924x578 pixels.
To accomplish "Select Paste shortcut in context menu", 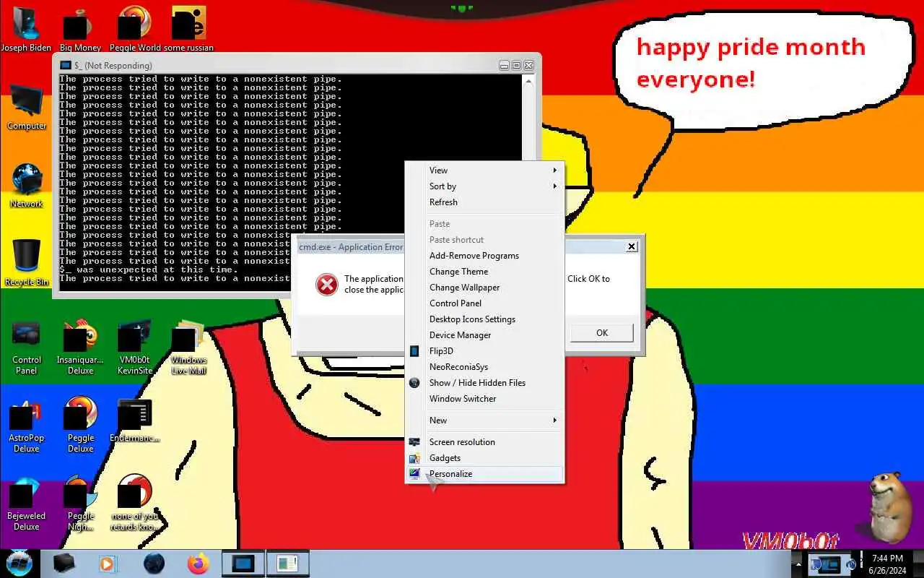I will click(484, 240).
